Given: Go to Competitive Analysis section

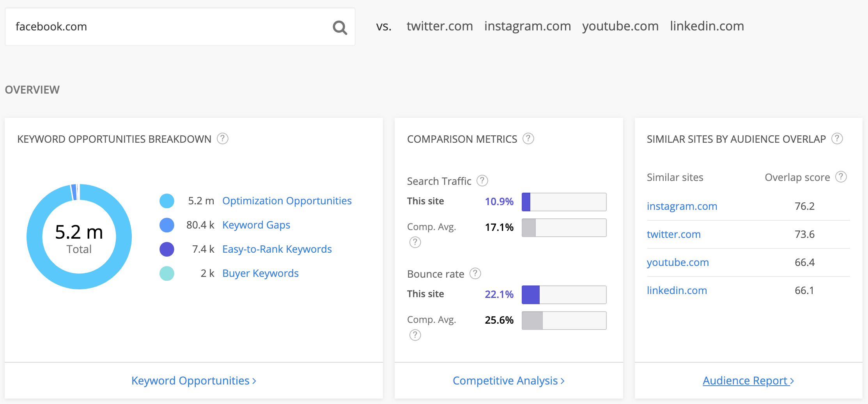Looking at the screenshot, I should click(x=508, y=381).
